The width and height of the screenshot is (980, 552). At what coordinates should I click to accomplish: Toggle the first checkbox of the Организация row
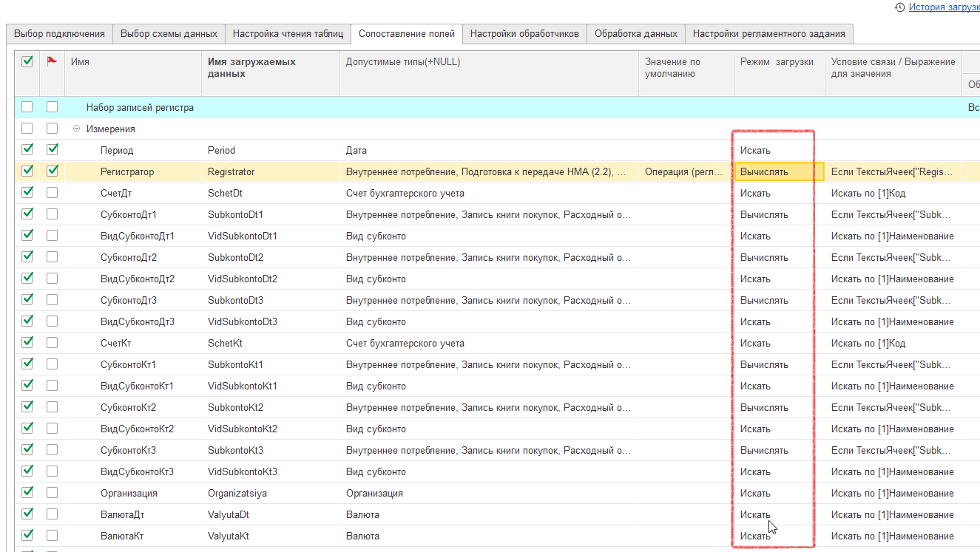[x=27, y=493]
